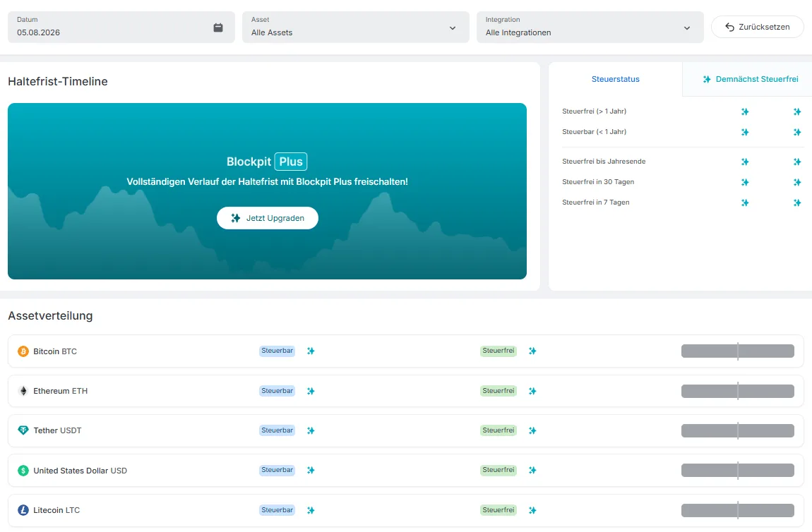This screenshot has width=812, height=532.
Task: Click USD's Steuerbar badge
Action: 277,470
